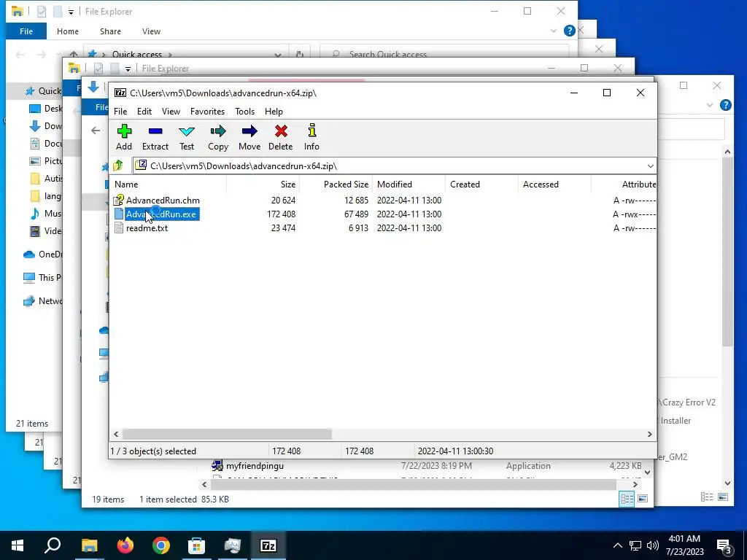Click the AdvancedRun.chm file icon
This screenshot has width=747, height=560.
pos(119,201)
